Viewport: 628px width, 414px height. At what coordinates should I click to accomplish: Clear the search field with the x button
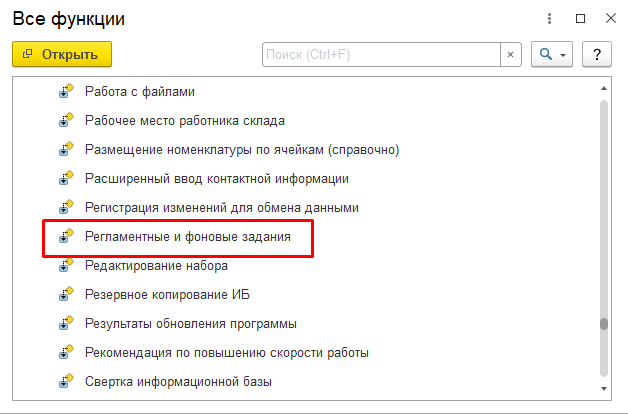click(x=511, y=54)
